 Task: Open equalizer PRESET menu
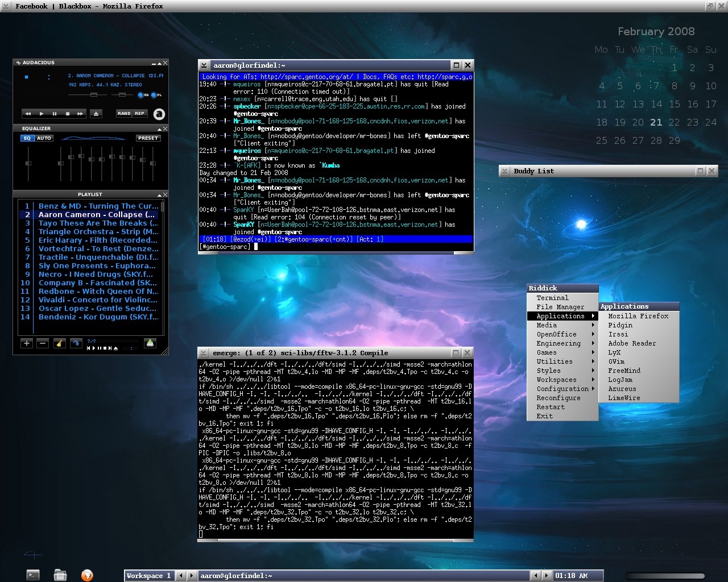pyautogui.click(x=148, y=138)
